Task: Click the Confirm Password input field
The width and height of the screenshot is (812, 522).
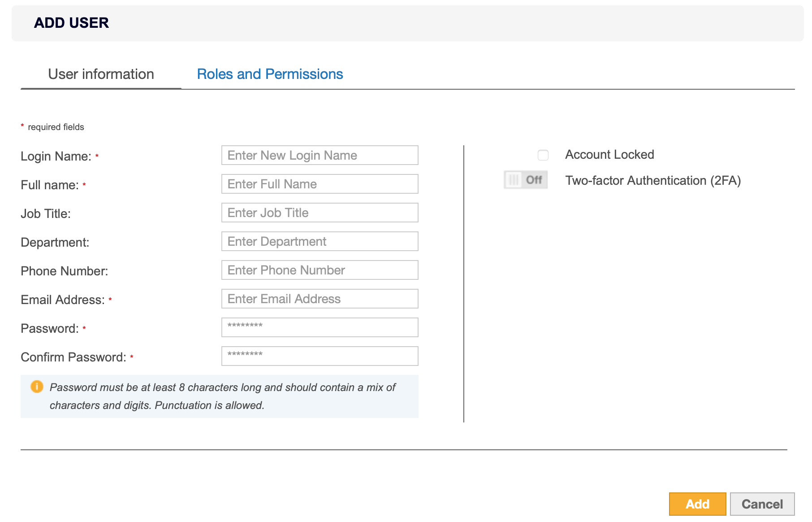Action: click(x=319, y=356)
